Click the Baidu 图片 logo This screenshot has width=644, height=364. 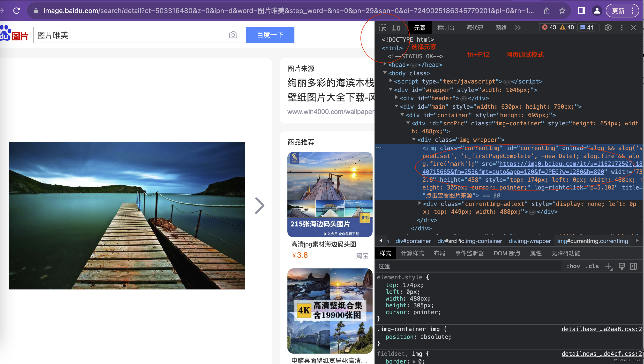(14, 33)
